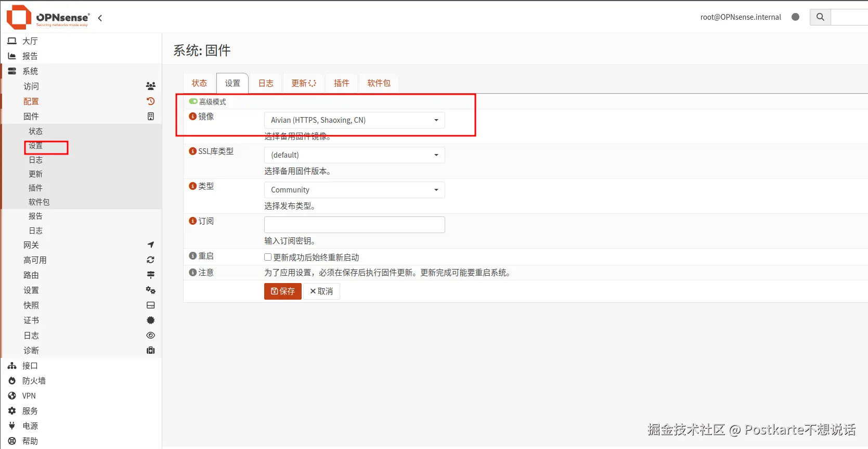Image resolution: width=868 pixels, height=449 pixels.
Task: Click the gears icon in 设置 row
Action: tap(151, 290)
